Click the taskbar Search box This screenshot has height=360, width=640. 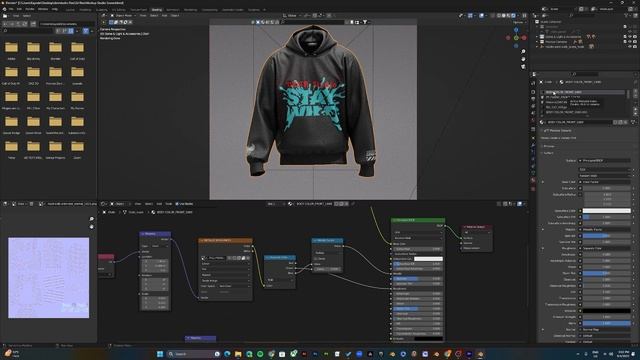194,354
